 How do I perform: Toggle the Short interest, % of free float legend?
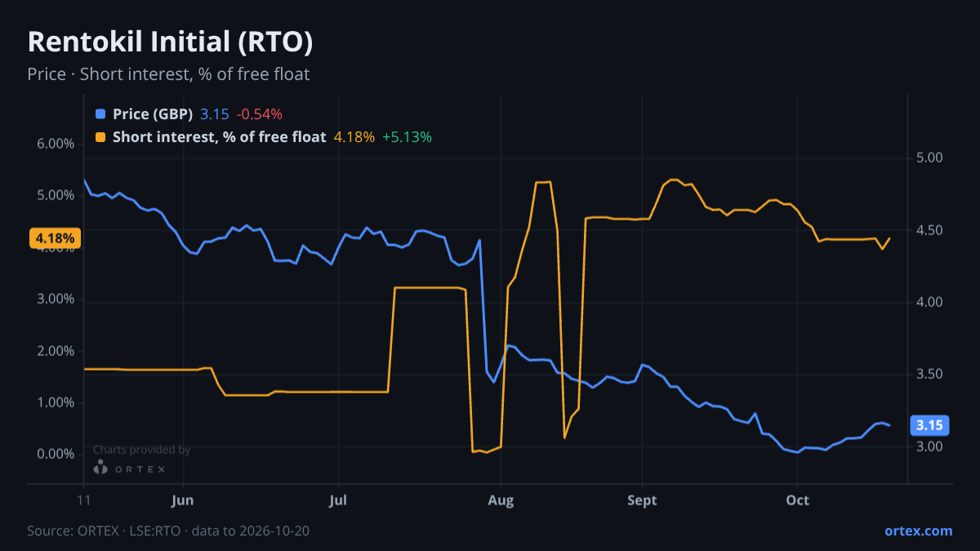[x=219, y=137]
